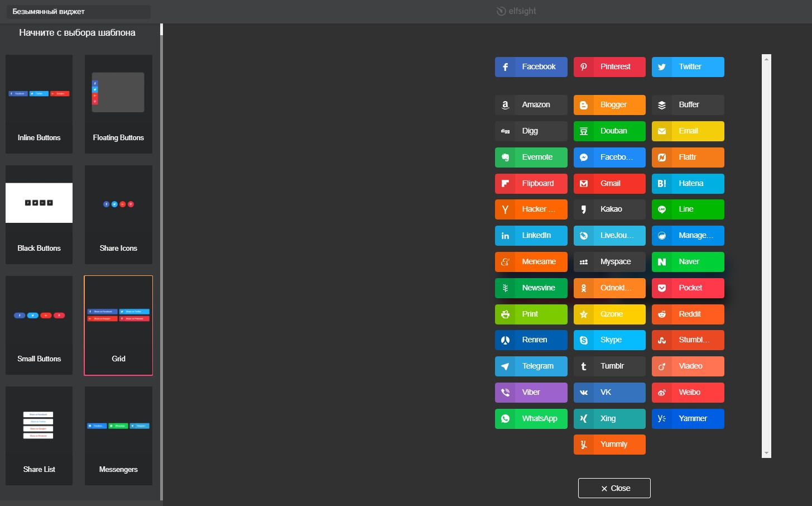Add the Meneame share button
Screen dimensions: 812x506
click(x=531, y=262)
